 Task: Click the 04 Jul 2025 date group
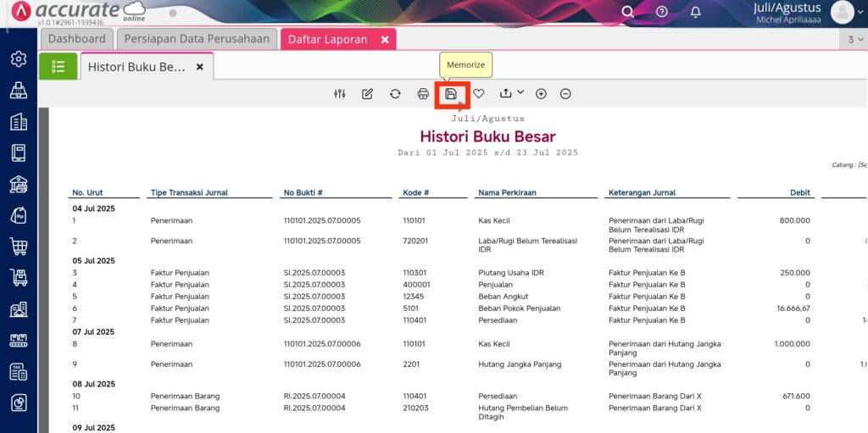(x=93, y=208)
